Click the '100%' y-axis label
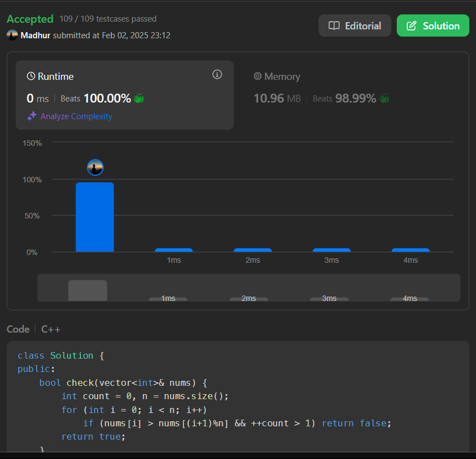 [32, 180]
